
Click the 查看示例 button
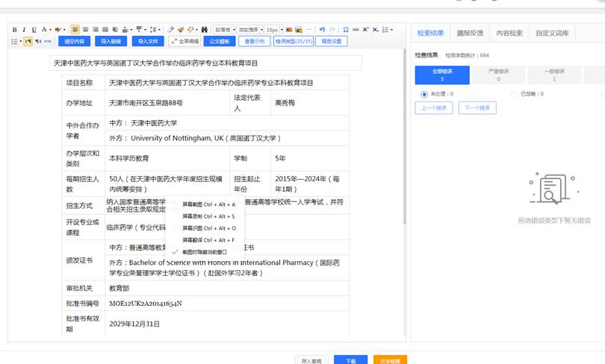click(254, 41)
